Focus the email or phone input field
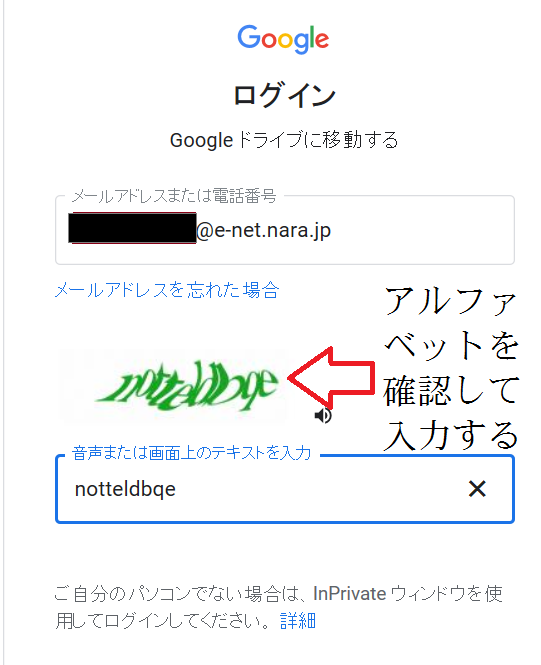The image size is (541, 665). click(284, 230)
